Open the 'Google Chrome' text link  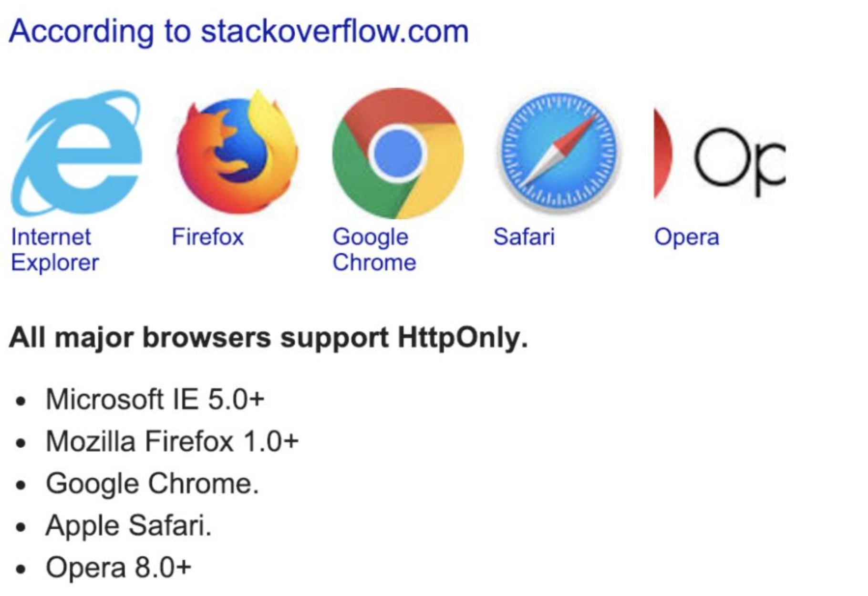(x=374, y=249)
